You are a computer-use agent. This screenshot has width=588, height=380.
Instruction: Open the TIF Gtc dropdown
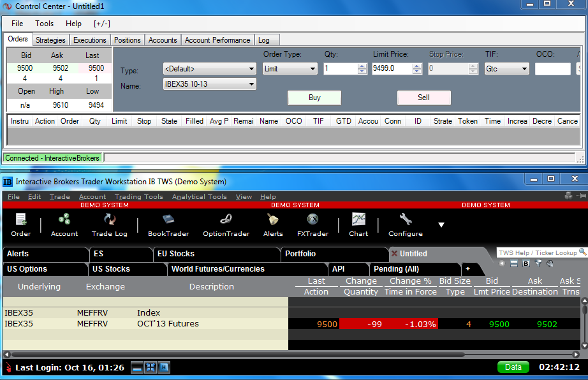tap(506, 69)
